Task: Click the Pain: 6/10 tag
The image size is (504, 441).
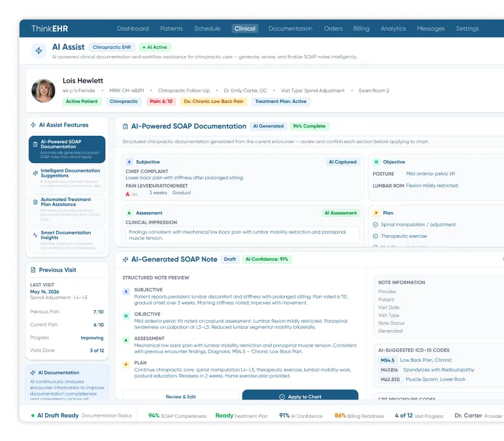Action: tap(161, 101)
